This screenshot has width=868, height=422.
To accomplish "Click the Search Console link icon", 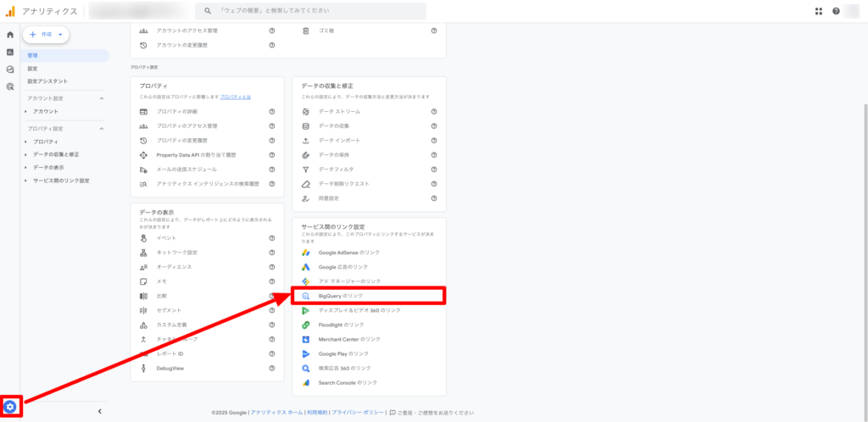I will pyautogui.click(x=307, y=383).
